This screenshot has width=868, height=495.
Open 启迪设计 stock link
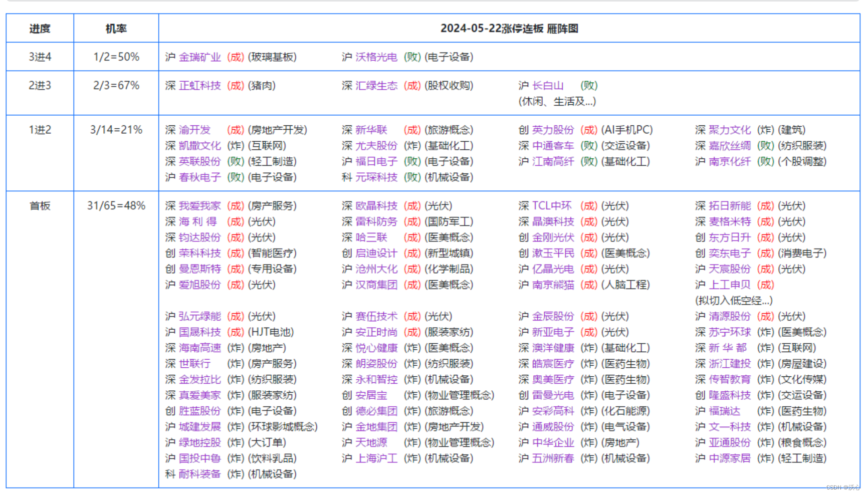(376, 254)
